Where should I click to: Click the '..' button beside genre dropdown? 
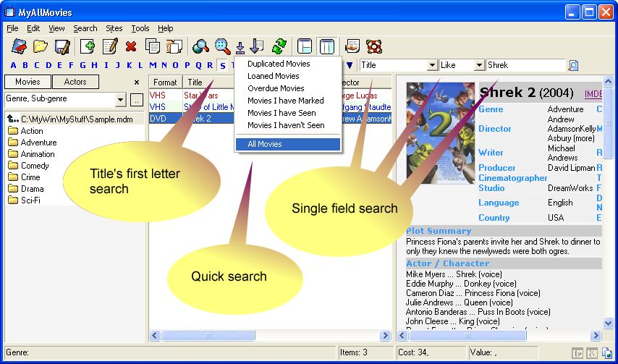[x=136, y=100]
